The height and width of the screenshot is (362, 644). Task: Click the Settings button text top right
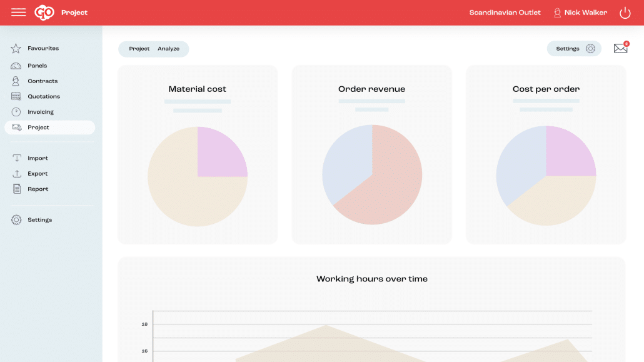click(568, 49)
